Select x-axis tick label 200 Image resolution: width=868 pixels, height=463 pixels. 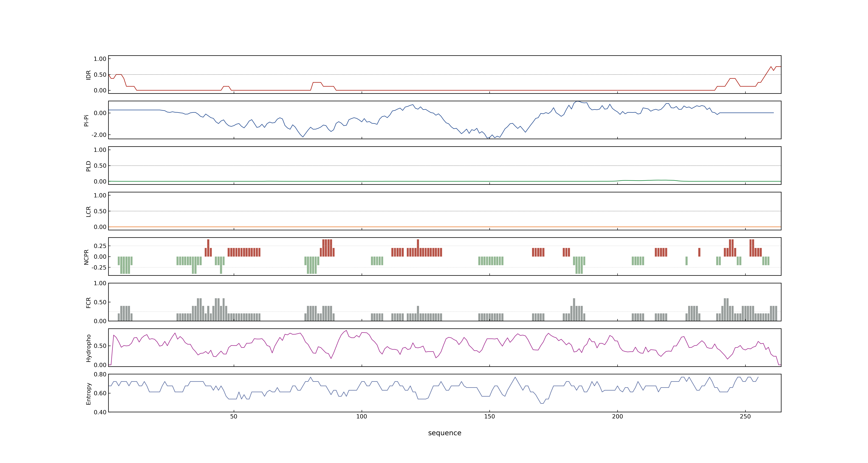click(617, 416)
